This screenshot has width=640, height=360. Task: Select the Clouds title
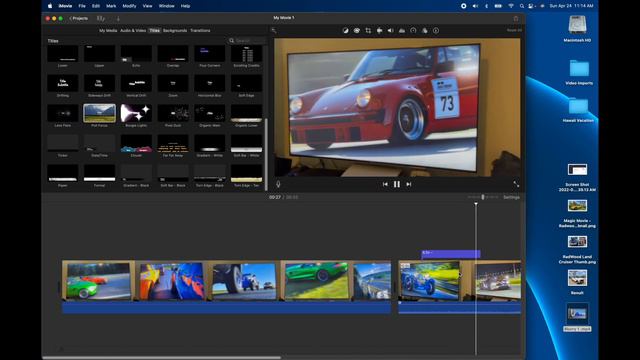coord(136,143)
